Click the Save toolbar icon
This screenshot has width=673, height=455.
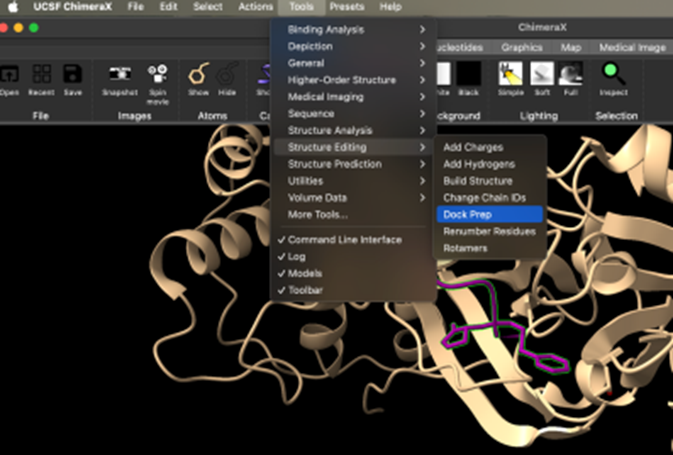pyautogui.click(x=72, y=74)
